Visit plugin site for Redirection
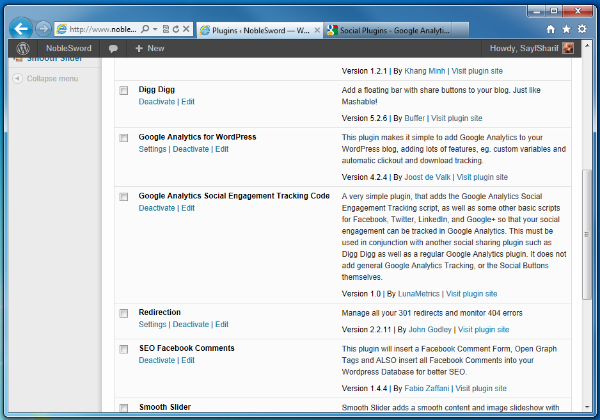The width and height of the screenshot is (600, 420). point(484,329)
